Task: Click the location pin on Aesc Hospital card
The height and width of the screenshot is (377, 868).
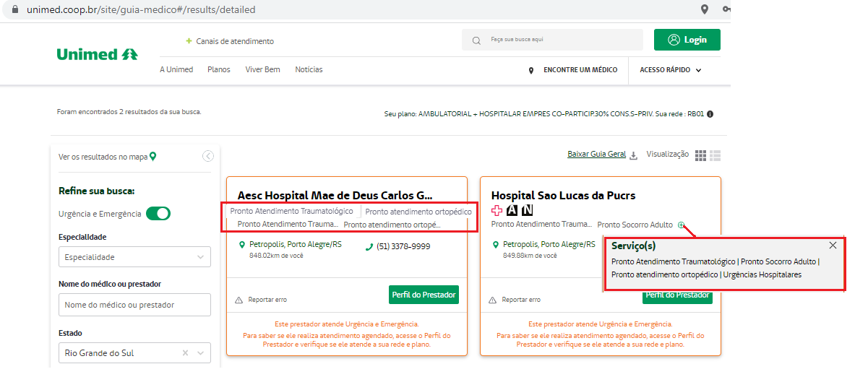Action: point(243,245)
